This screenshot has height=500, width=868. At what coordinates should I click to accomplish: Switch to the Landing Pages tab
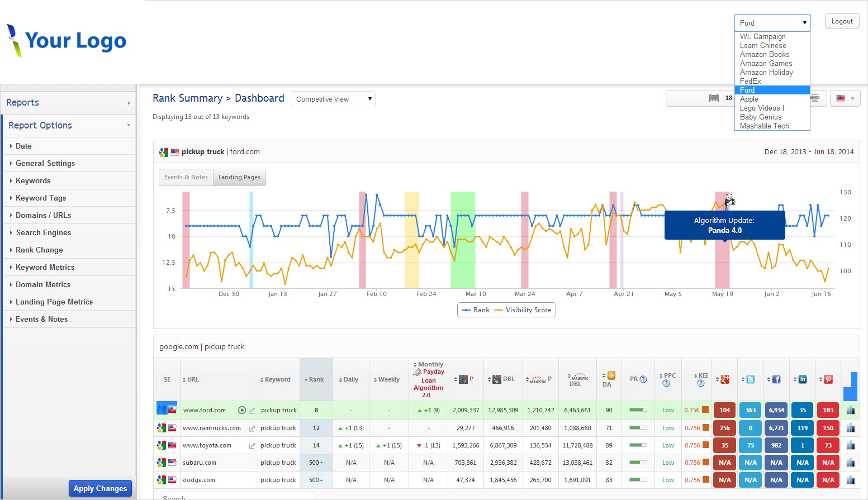click(x=239, y=177)
